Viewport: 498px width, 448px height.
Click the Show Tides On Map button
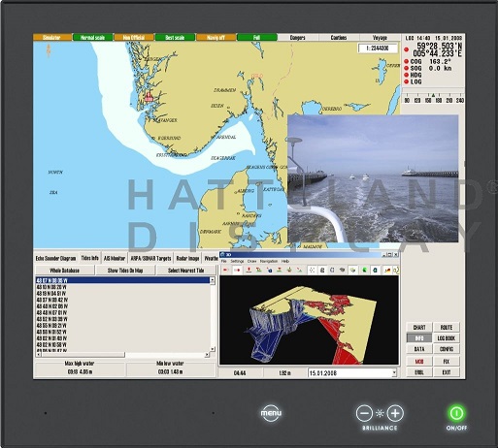point(125,271)
